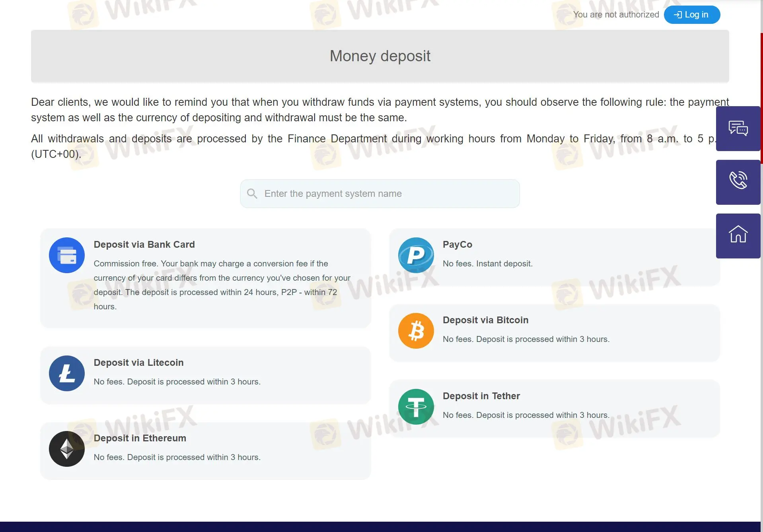The image size is (763, 532).
Task: Click the Money deposit page heading
Action: [380, 56]
